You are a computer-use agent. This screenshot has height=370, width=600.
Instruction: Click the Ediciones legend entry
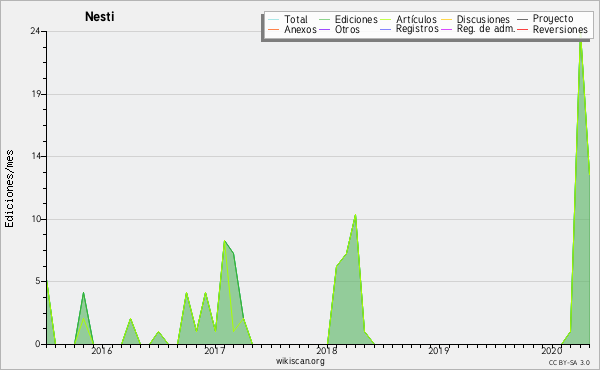click(x=348, y=19)
